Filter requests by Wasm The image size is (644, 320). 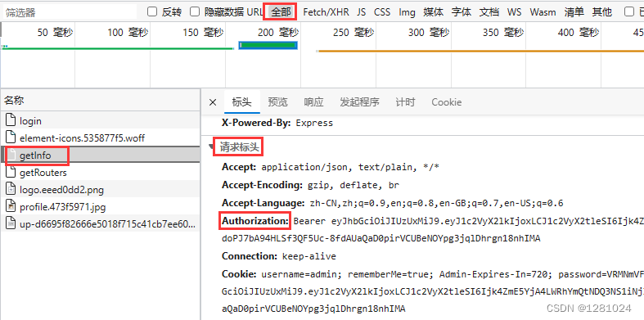pyautogui.click(x=543, y=12)
